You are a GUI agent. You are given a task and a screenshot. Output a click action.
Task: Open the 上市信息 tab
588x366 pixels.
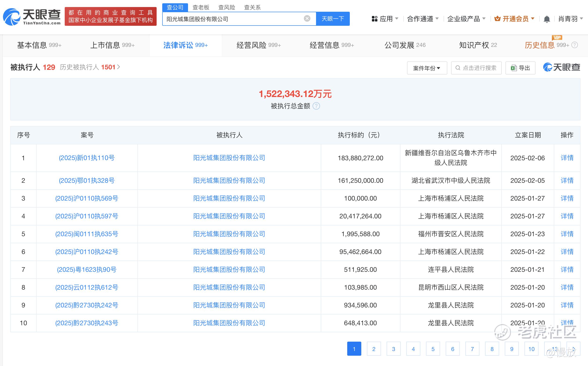112,45
